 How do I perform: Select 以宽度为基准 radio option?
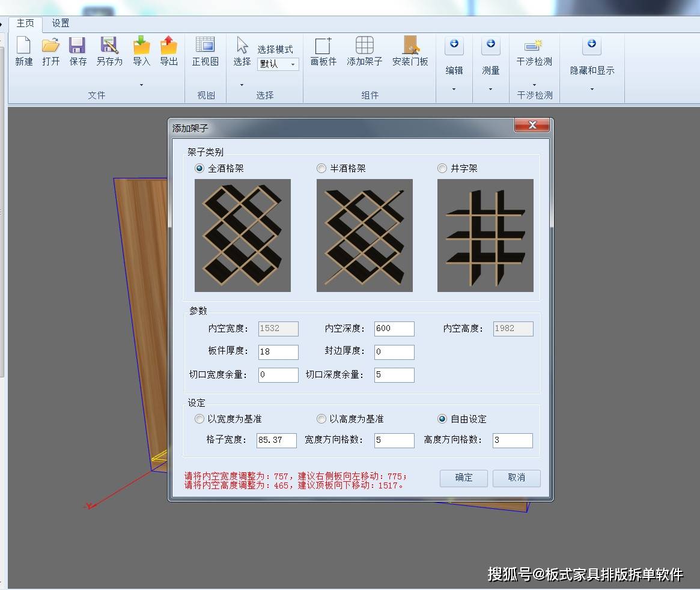tap(199, 419)
